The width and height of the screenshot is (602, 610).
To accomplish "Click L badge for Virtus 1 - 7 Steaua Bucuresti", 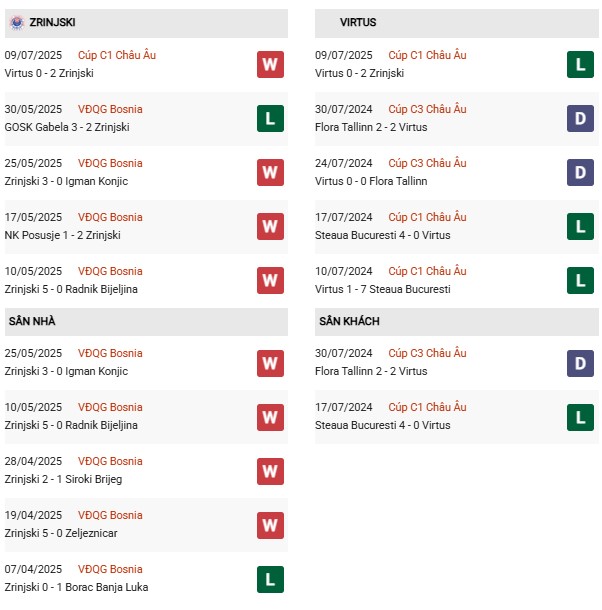I will pyautogui.click(x=580, y=281).
